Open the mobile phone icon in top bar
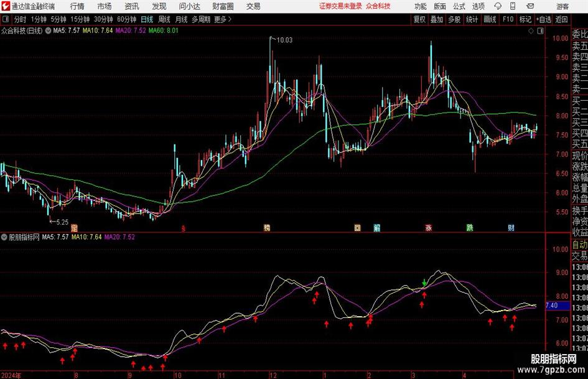This screenshot has height=379, width=588. coord(513,6)
